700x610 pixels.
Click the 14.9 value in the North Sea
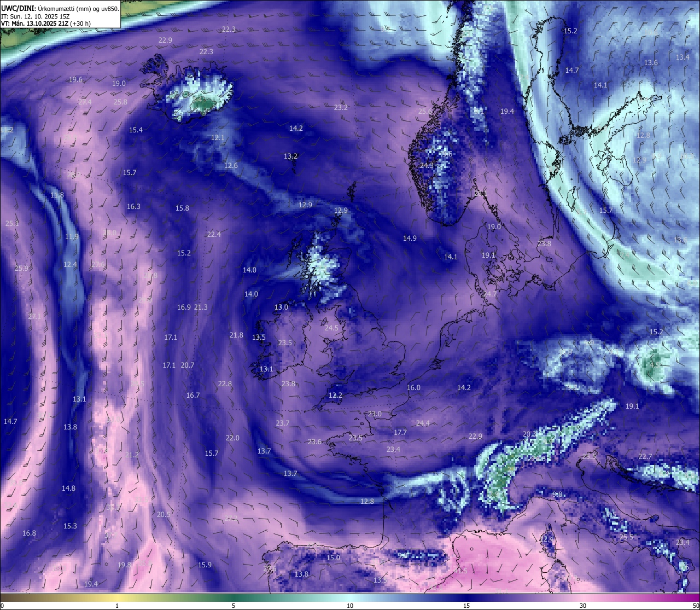click(x=410, y=239)
